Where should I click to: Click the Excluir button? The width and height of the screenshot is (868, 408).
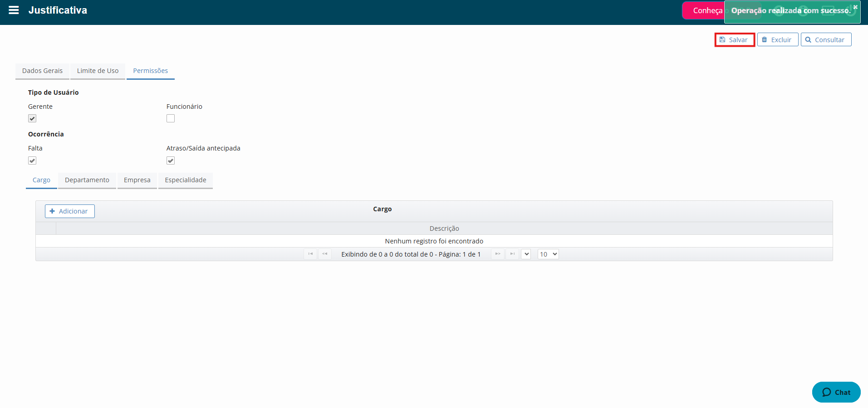(777, 40)
